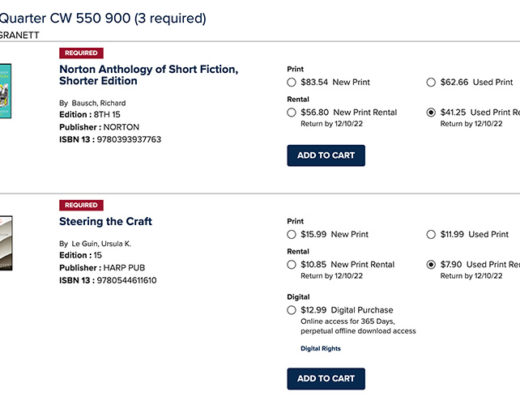Click the Norton Anthology book cover thumbnail
Image resolution: width=520 pixels, height=400 pixels.
(6, 91)
